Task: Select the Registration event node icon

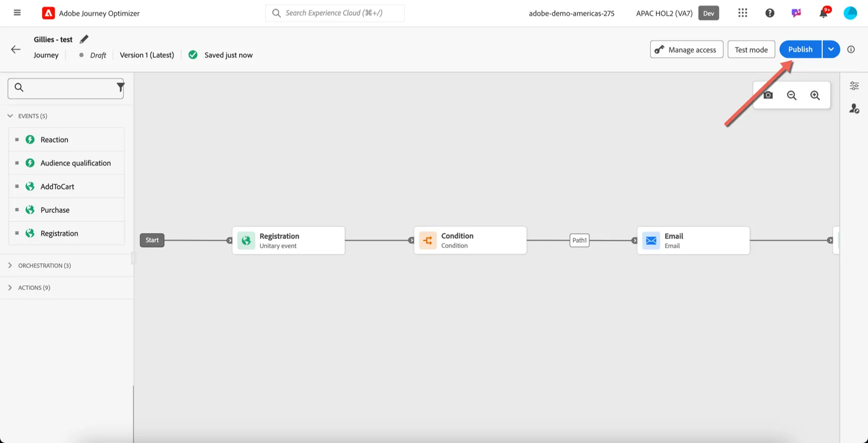Action: [246, 241]
